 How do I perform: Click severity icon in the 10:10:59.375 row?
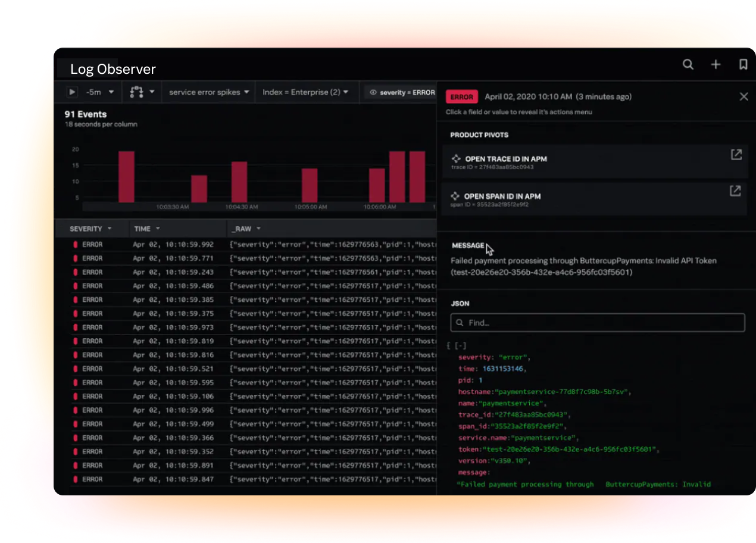(x=76, y=313)
